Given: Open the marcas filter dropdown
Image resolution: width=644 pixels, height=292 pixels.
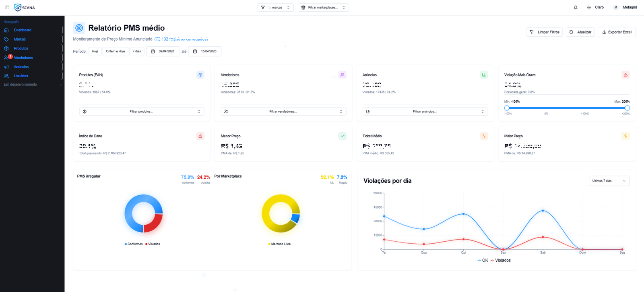Looking at the screenshot, I should click(275, 7).
